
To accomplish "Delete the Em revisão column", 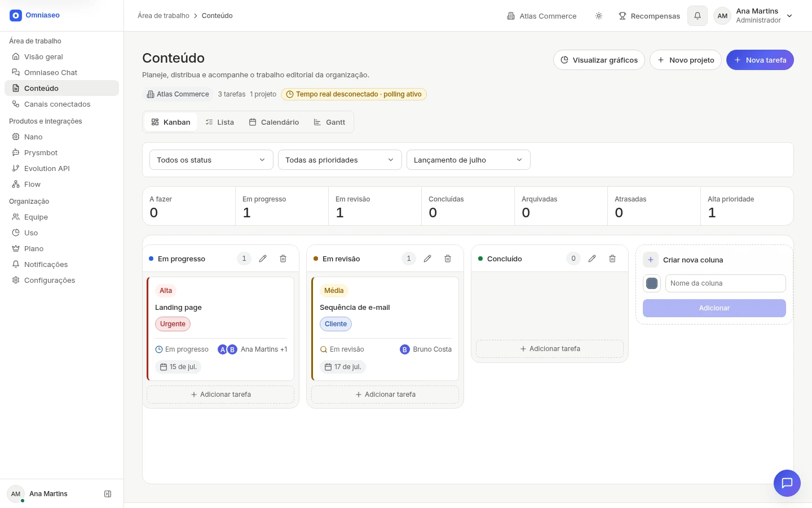I will click(x=448, y=259).
